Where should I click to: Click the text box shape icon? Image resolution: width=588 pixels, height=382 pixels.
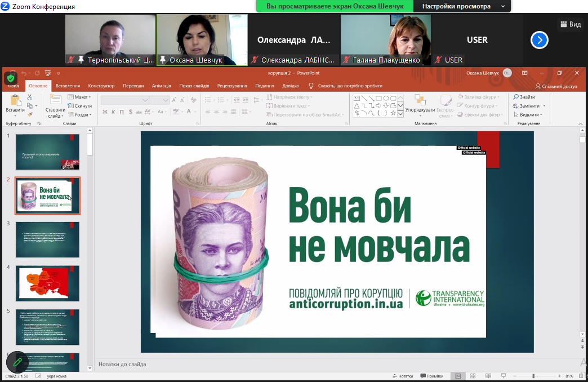coord(357,98)
